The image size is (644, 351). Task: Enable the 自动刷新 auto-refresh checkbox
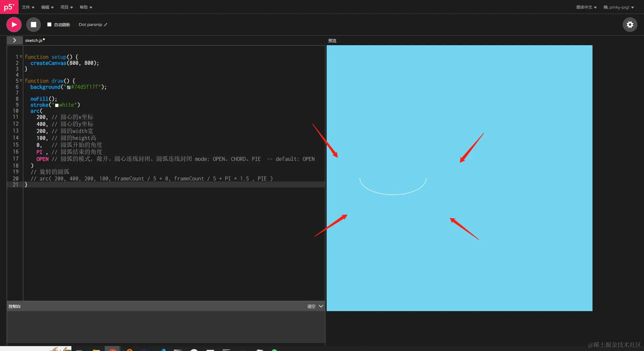pos(49,24)
